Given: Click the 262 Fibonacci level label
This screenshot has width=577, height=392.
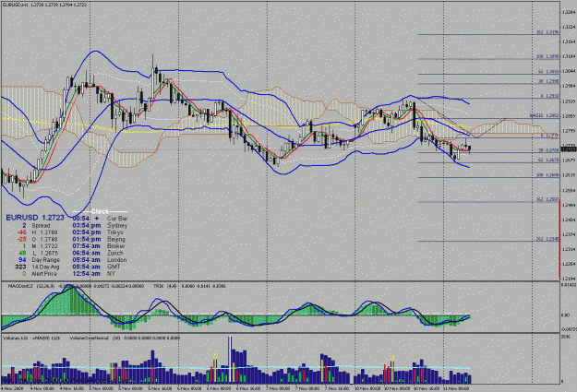Looking at the screenshot, I should point(547,239).
